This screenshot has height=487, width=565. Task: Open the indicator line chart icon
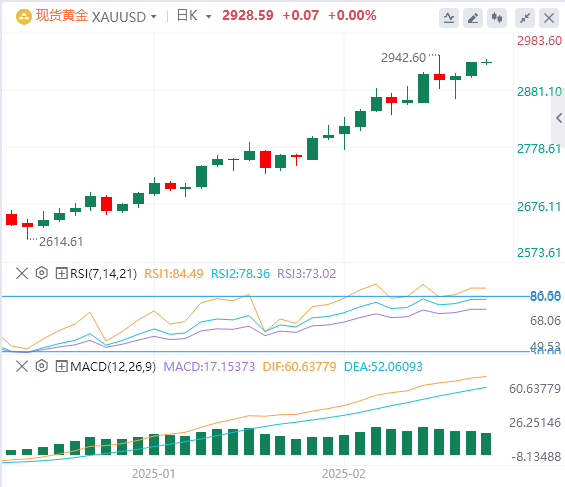click(449, 18)
